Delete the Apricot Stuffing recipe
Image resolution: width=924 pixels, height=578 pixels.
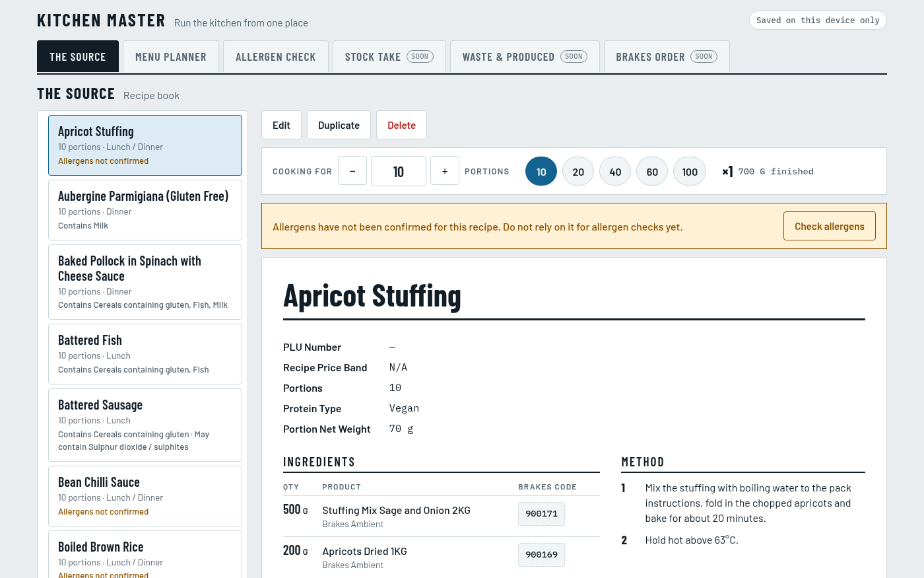401,125
